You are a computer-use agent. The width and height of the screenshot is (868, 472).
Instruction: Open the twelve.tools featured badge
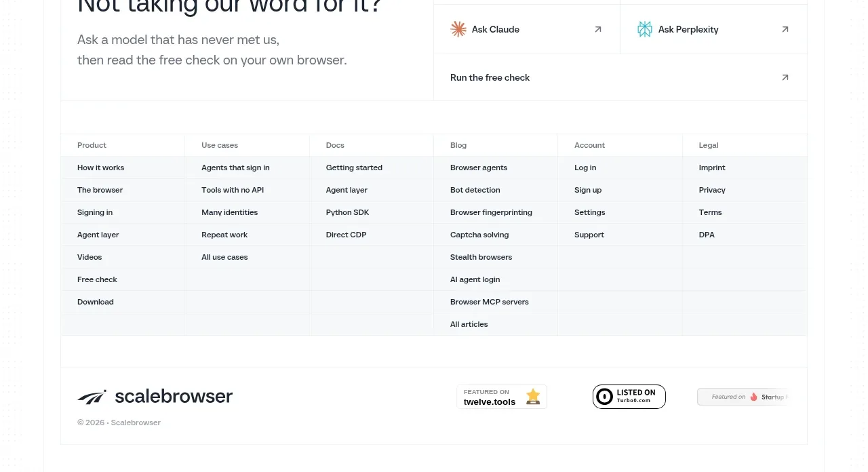[502, 397]
